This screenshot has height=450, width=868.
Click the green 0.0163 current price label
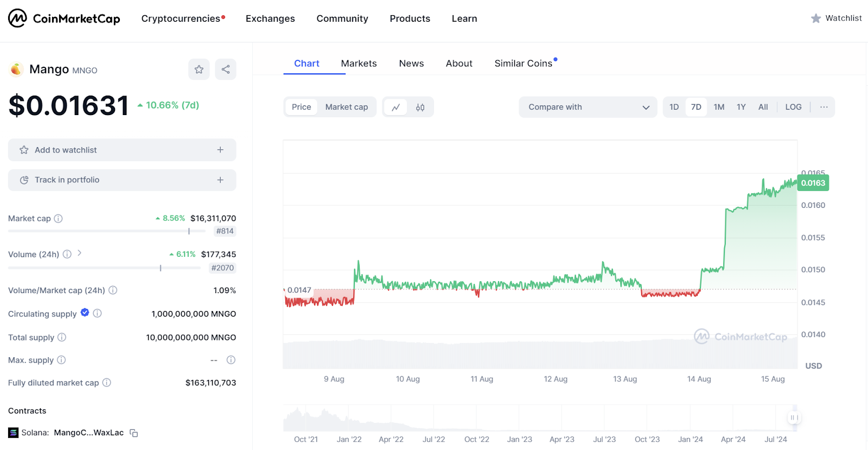[813, 183]
